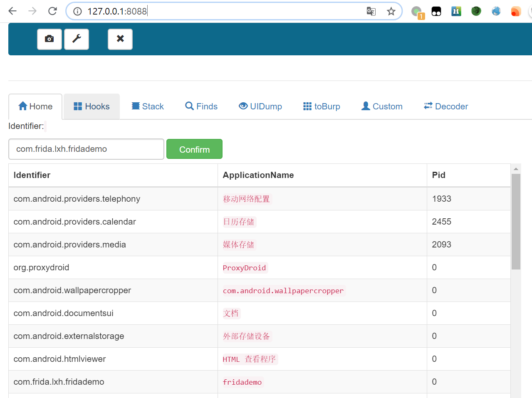Viewport: 532px width, 398px height.
Task: Switch to the Home tab
Action: (x=35, y=106)
